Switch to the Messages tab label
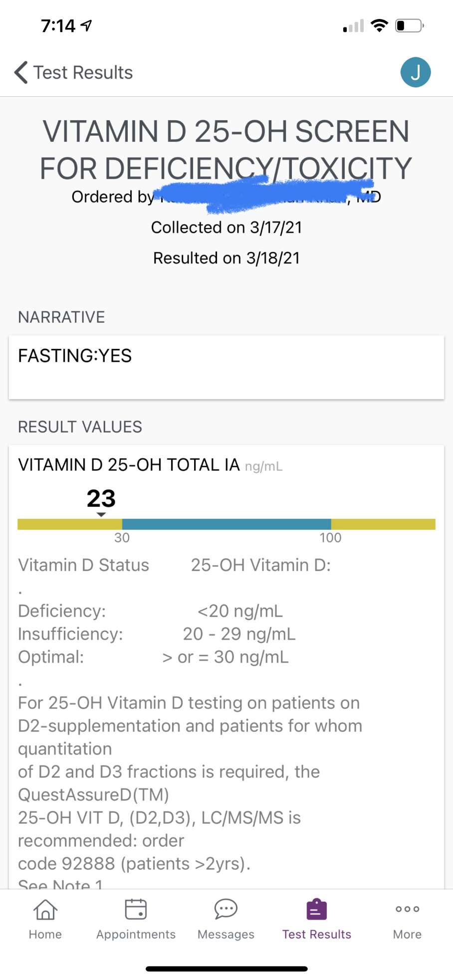The image size is (453, 980). click(226, 934)
